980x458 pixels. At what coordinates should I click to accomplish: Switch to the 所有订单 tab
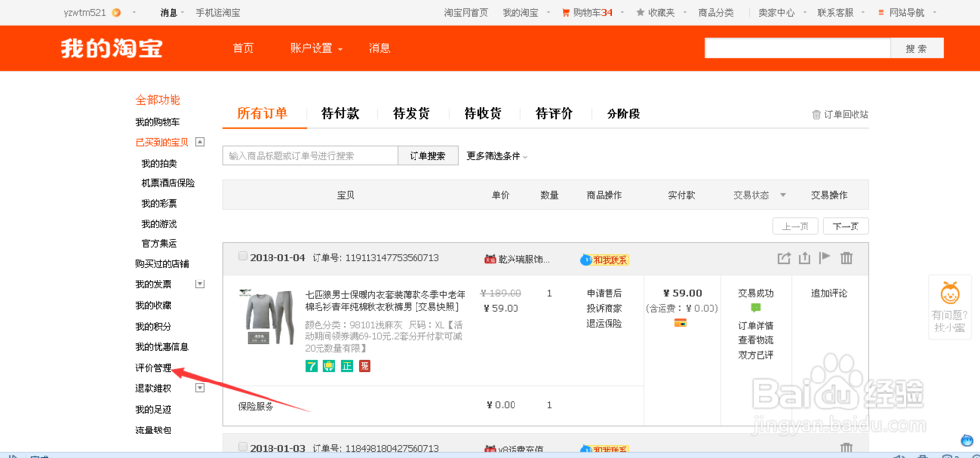pyautogui.click(x=263, y=113)
